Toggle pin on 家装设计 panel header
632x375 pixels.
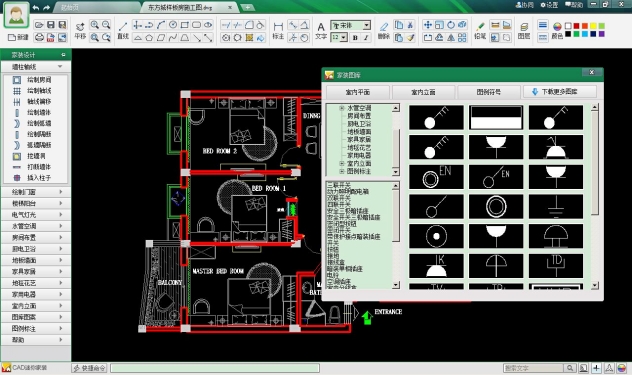tap(63, 54)
